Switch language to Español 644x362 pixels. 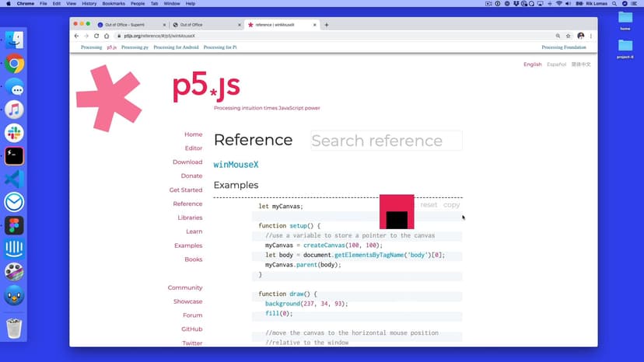556,64
